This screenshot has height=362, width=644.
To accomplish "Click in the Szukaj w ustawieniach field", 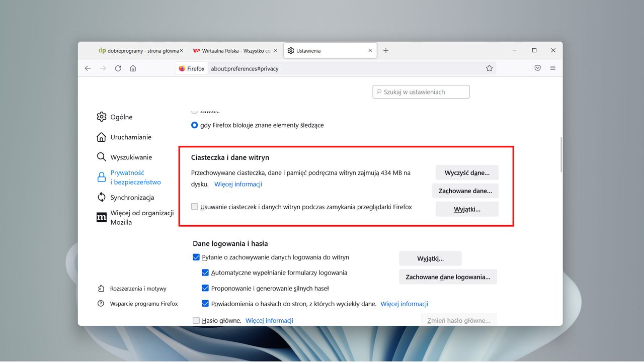I will [x=421, y=92].
